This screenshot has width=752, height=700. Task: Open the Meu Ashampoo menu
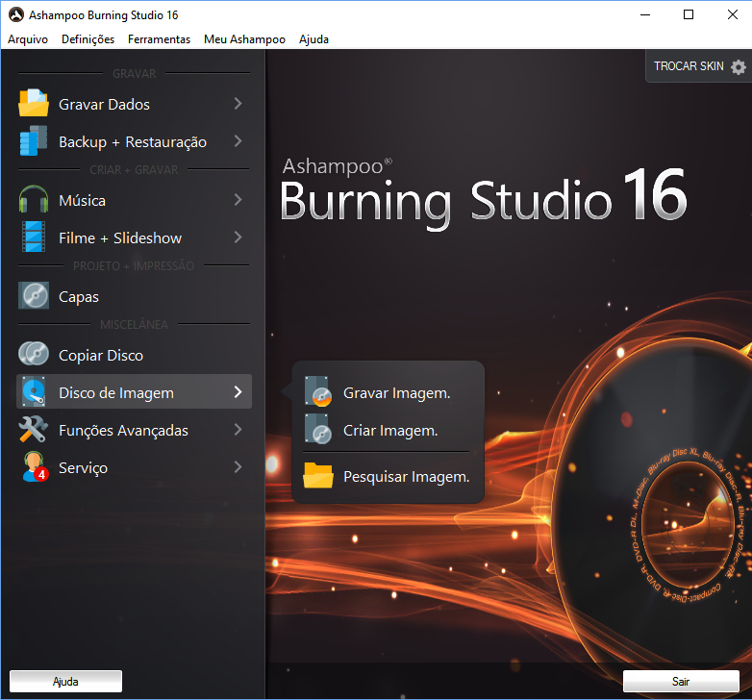244,39
